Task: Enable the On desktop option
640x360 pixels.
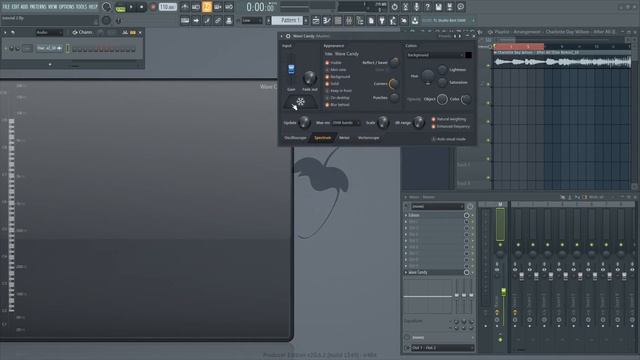Action: [x=337, y=98]
